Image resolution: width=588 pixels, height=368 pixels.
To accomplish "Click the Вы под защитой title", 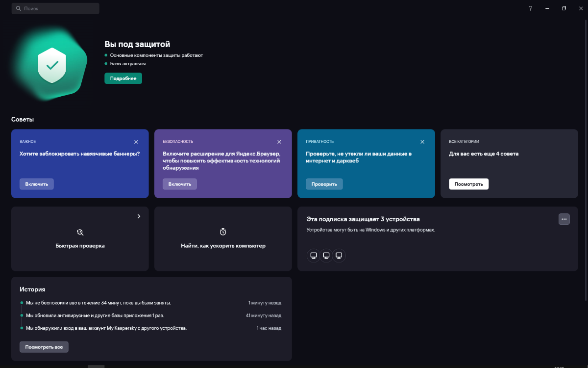I will pos(137,44).
